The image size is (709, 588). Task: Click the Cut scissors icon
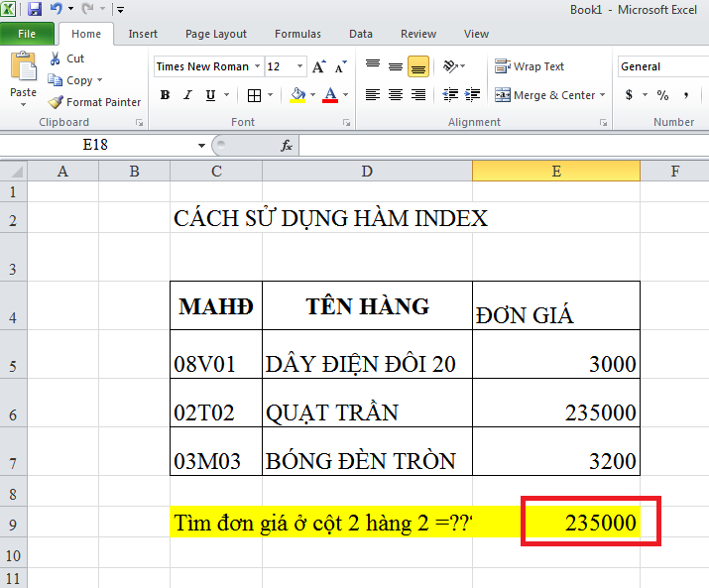[x=56, y=59]
